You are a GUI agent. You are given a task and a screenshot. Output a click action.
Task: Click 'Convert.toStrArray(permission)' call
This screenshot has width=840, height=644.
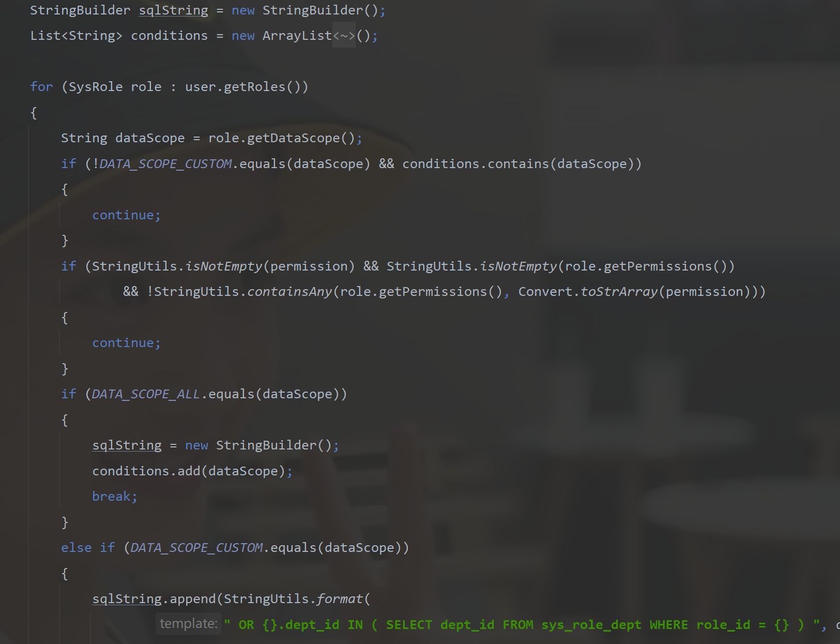click(634, 292)
